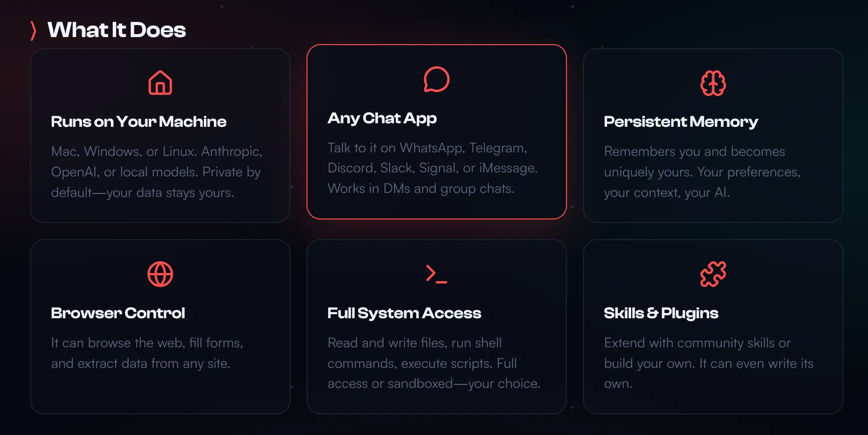868x435 pixels.
Task: Click the "Persistent Memory" heading
Action: [681, 122]
